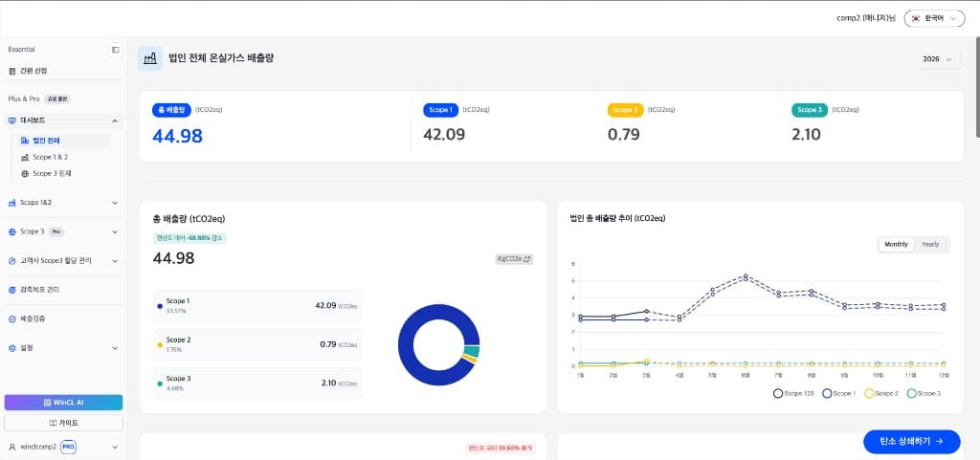Click the KgCO2e unit switch button

514,259
